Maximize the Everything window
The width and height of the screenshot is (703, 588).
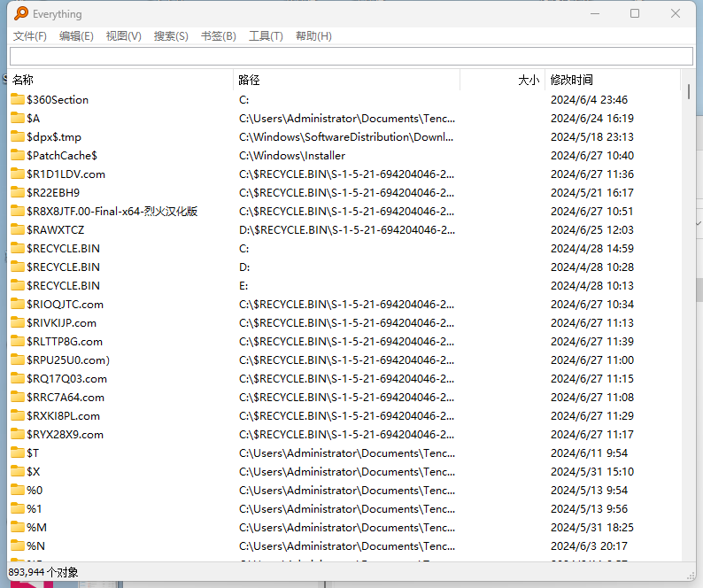[635, 13]
